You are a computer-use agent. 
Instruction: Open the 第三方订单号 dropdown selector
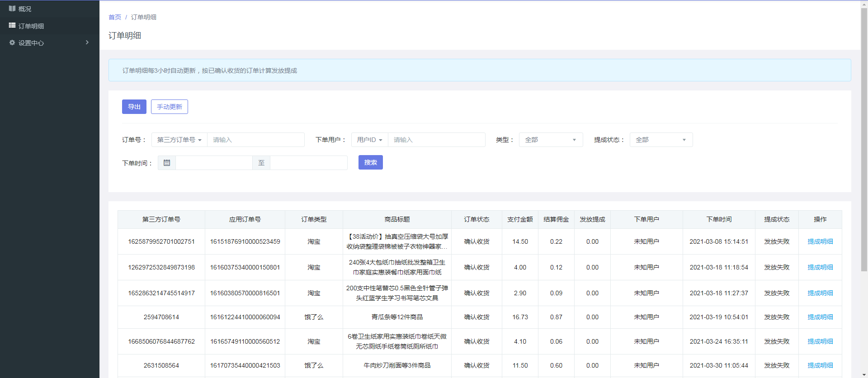179,140
